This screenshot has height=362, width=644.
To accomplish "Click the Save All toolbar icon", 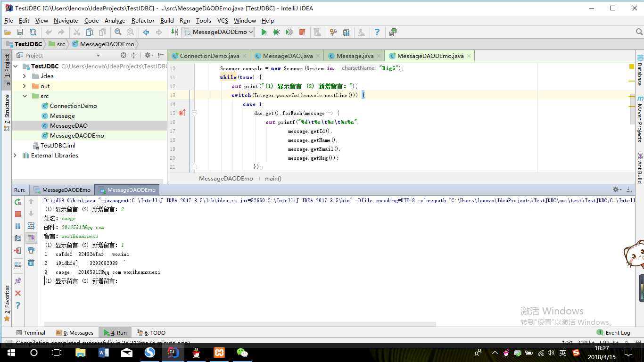I will (20, 32).
